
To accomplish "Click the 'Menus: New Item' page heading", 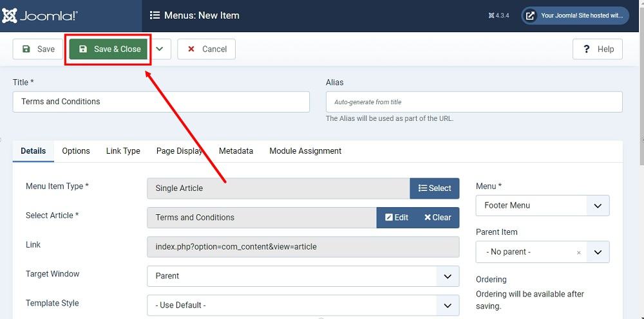I will coord(202,15).
